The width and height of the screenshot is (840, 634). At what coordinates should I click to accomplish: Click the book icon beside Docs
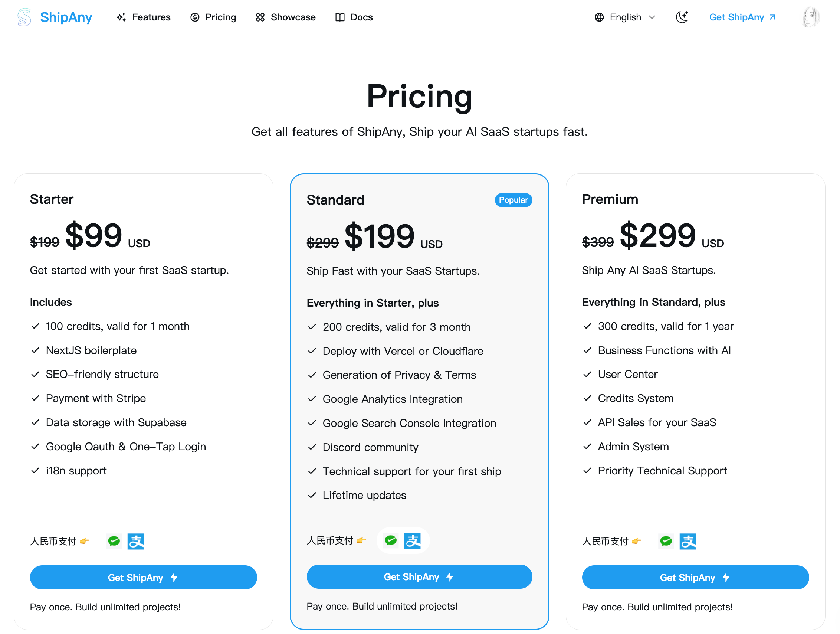(x=340, y=17)
